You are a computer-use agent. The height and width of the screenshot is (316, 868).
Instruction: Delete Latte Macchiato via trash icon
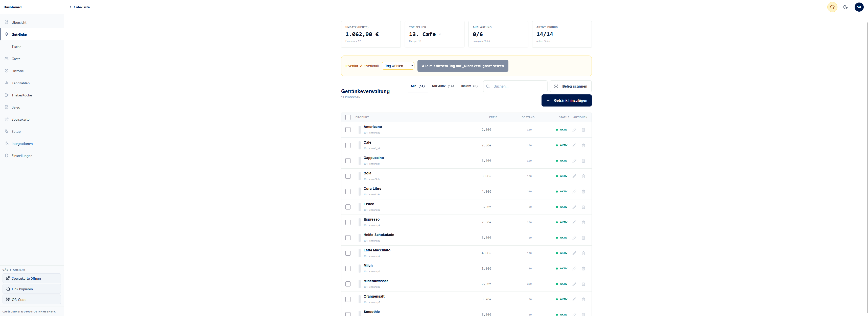tap(583, 253)
